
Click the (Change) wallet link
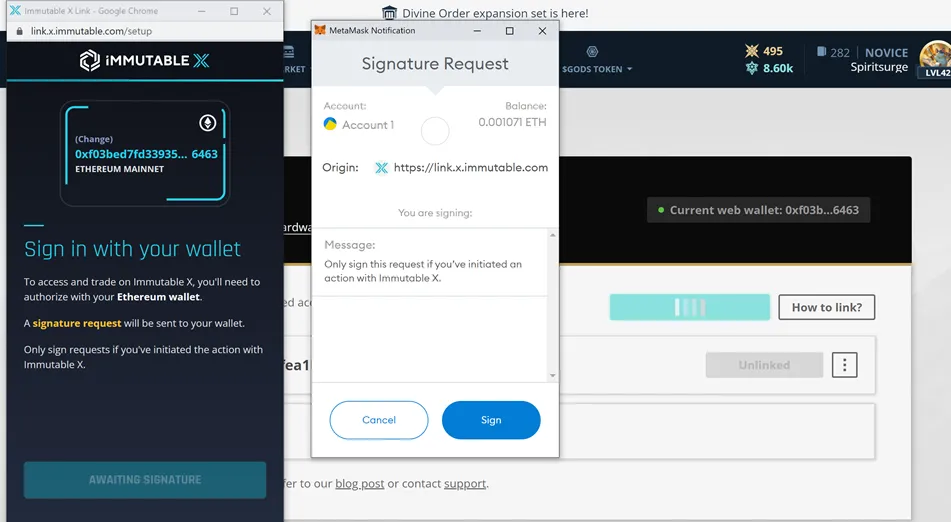tap(94, 139)
